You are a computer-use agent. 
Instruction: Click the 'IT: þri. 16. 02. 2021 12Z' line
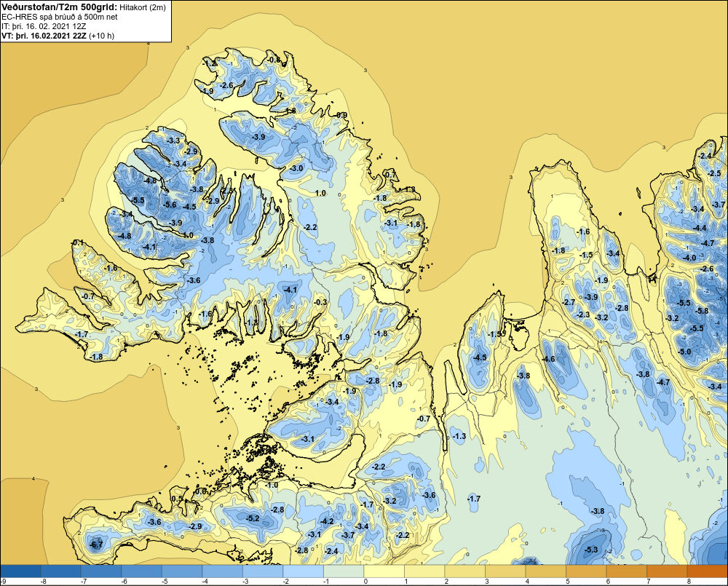44,26
